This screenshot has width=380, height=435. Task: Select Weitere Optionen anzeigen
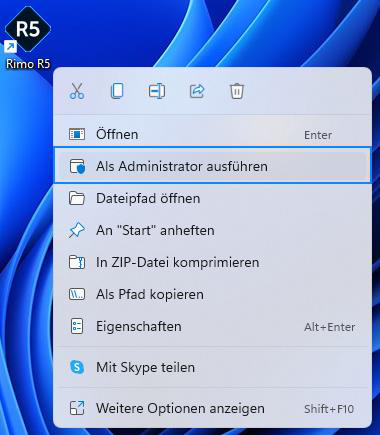pos(212,408)
